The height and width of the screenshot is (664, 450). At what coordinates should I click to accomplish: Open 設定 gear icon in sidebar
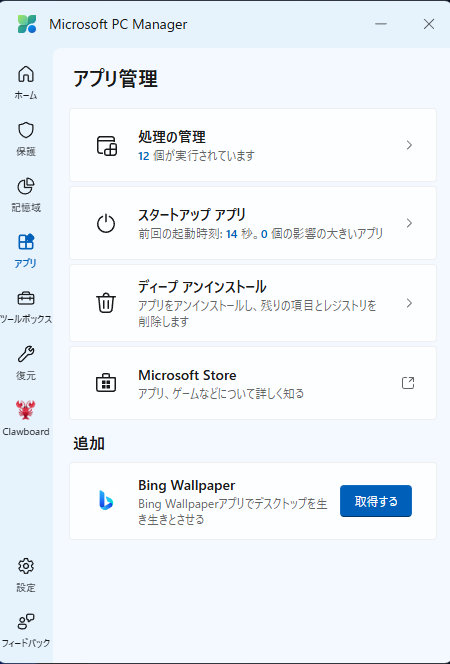(26, 566)
